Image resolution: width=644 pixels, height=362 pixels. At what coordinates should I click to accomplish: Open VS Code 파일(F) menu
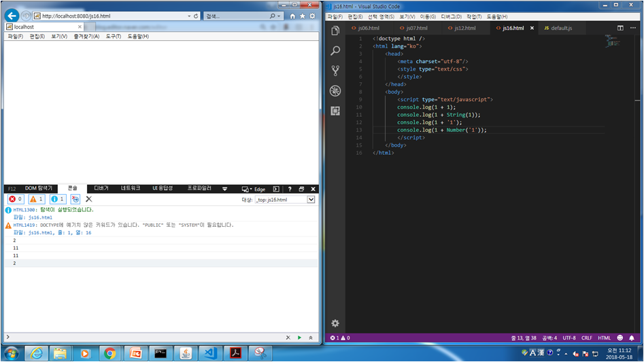pos(335,16)
